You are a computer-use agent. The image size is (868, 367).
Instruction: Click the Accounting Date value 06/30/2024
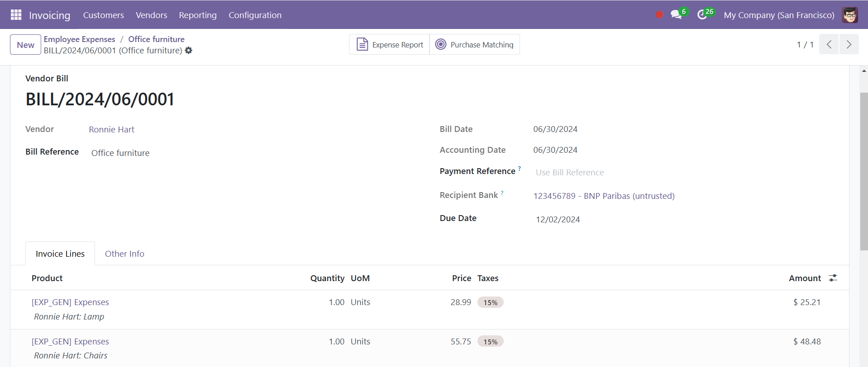[x=555, y=150]
